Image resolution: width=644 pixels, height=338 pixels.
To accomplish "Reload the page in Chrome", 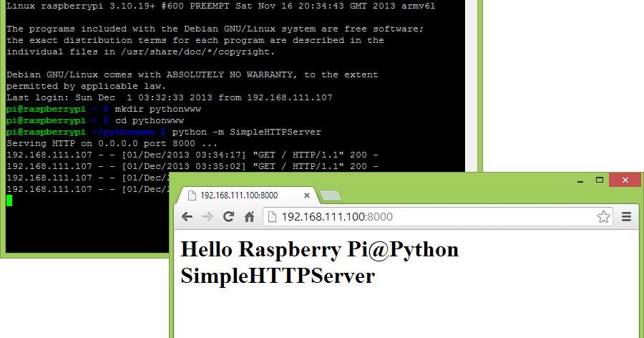I will point(228,217).
